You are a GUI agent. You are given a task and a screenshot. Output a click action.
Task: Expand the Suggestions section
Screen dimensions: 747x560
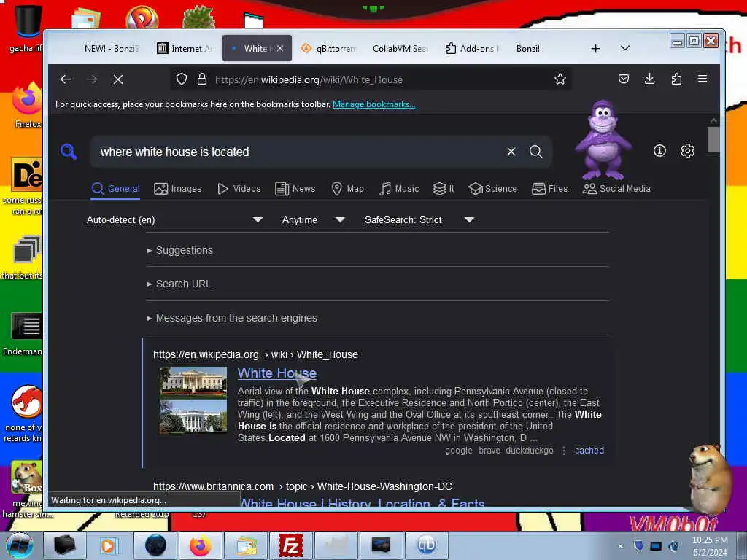click(x=179, y=250)
